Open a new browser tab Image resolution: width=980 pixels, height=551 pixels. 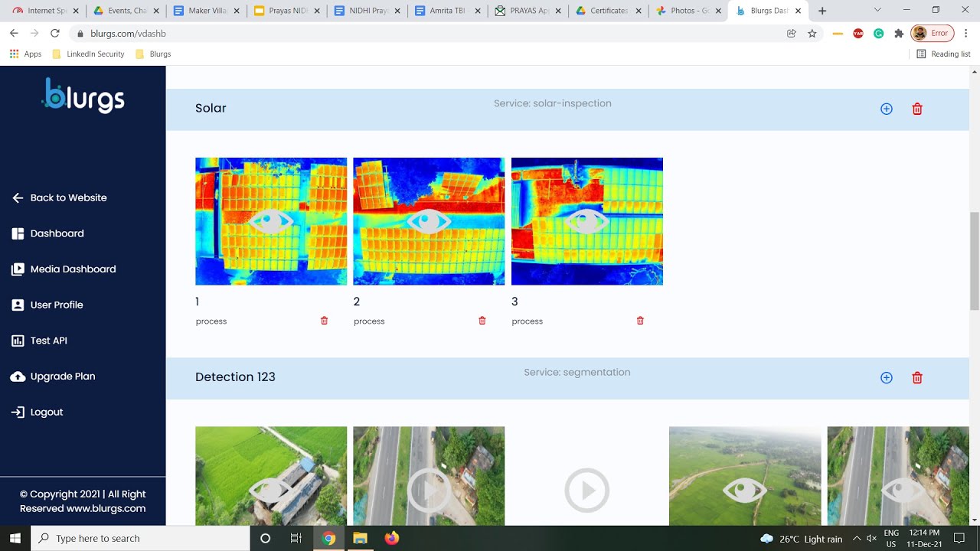(x=822, y=11)
